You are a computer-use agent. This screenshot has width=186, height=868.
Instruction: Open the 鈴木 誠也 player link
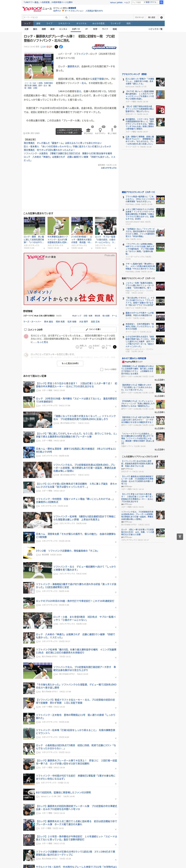49,322
